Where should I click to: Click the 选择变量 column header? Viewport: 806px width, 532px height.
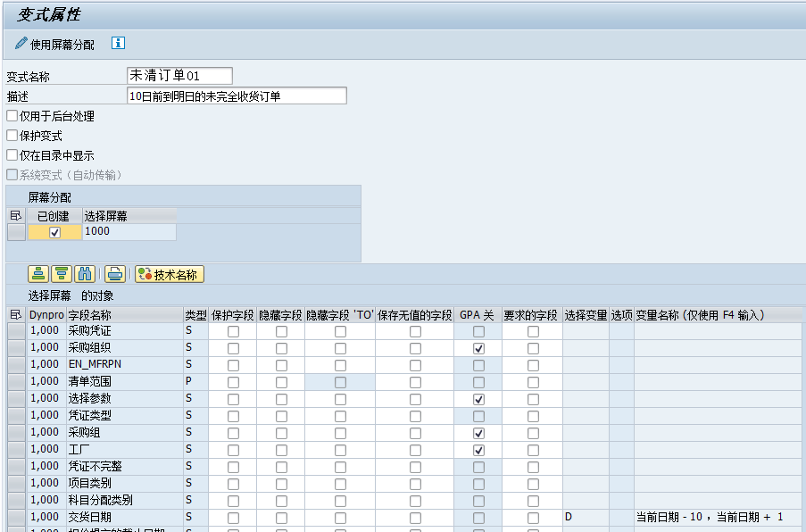pyautogui.click(x=586, y=314)
